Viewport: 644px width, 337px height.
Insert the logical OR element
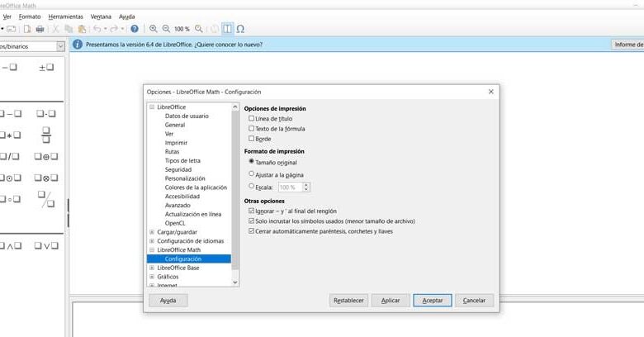46,246
